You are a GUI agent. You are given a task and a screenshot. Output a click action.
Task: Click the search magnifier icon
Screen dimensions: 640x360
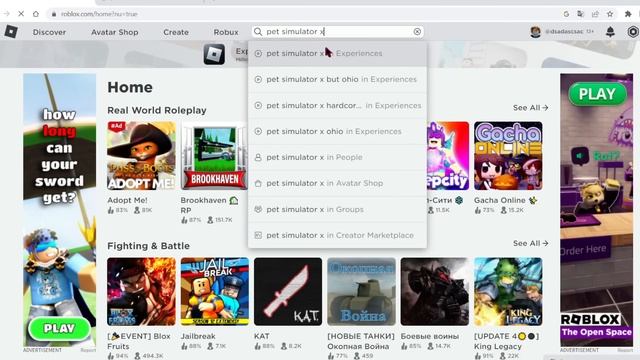(x=258, y=31)
